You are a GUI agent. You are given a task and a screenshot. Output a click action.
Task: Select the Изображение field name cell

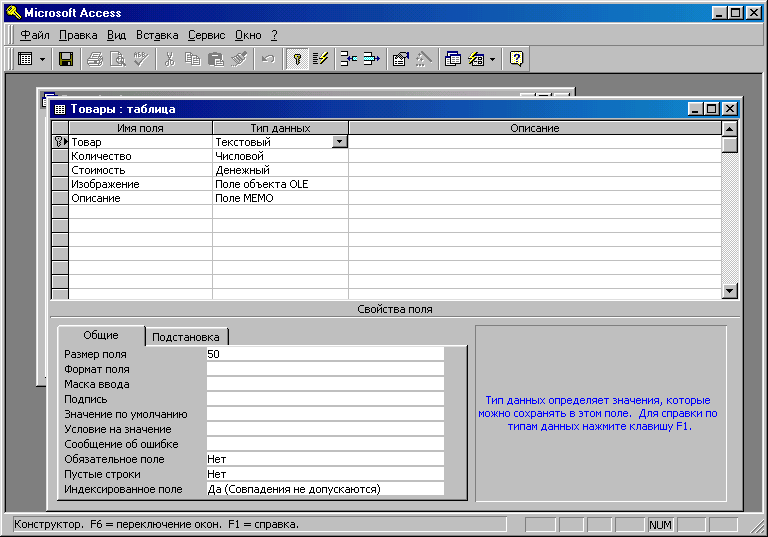141,184
